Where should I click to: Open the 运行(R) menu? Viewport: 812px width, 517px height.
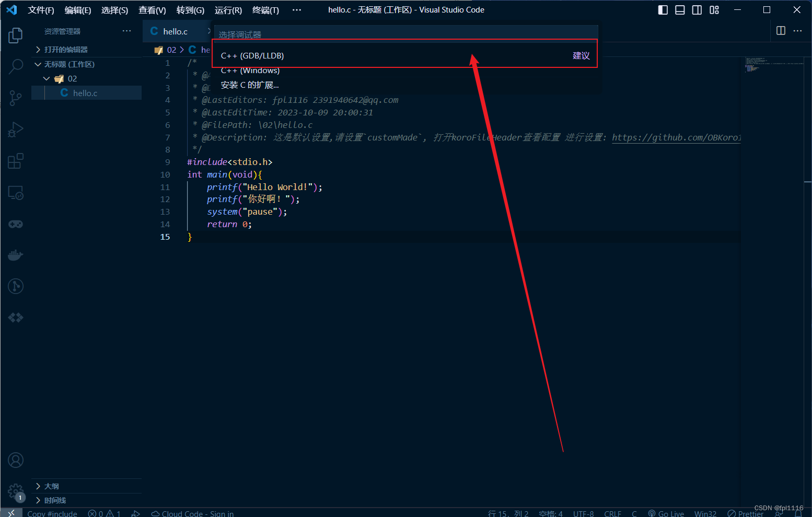[x=228, y=10]
